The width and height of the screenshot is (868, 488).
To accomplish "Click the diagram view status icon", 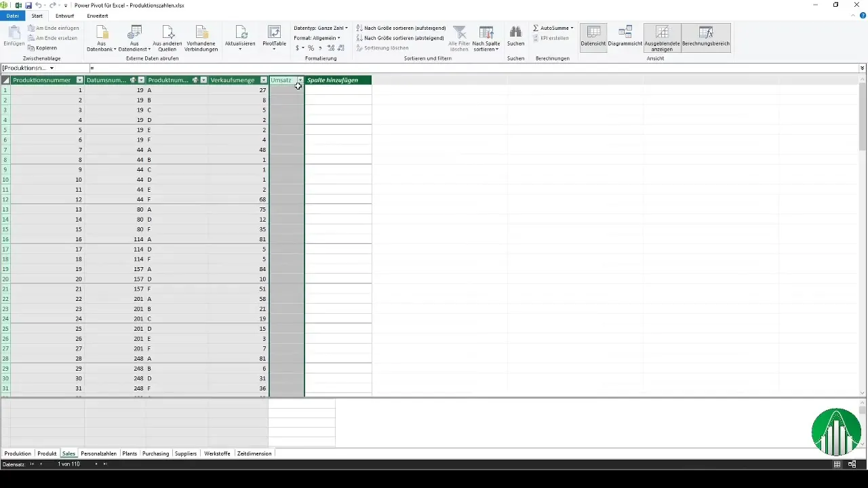I will [x=852, y=464].
